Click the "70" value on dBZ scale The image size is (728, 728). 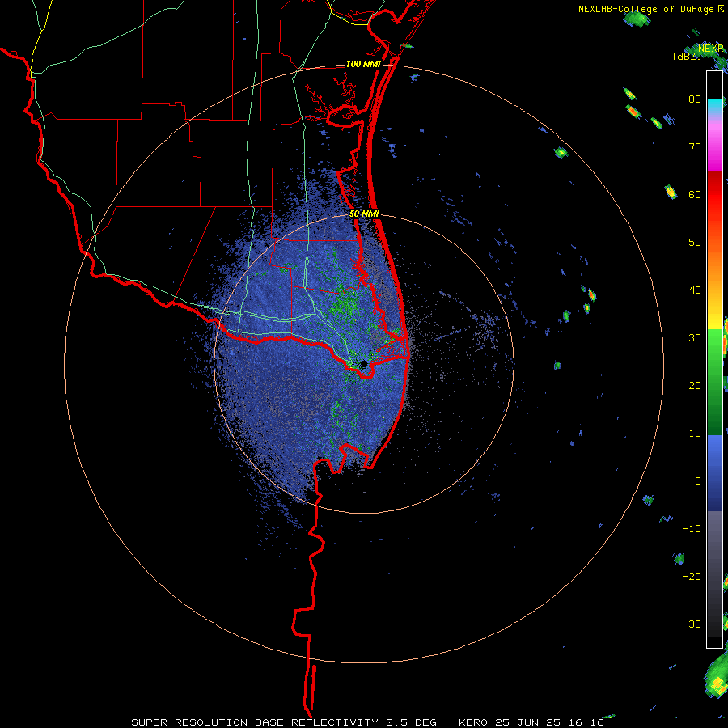(695, 146)
